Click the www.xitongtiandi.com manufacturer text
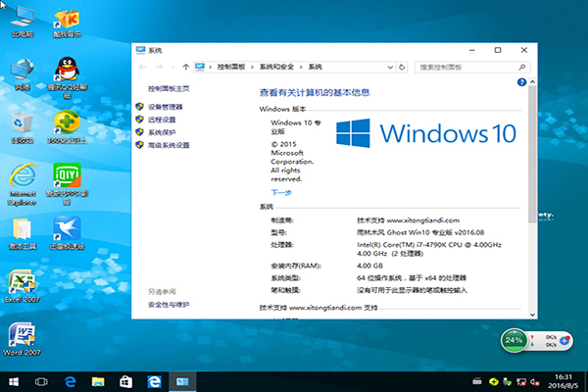This screenshot has width=588, height=392. (423, 220)
